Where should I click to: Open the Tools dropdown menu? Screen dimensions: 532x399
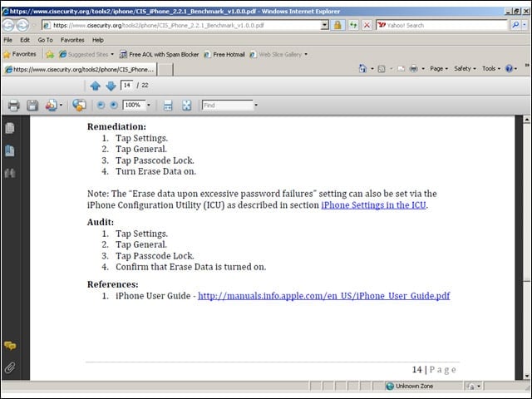coord(491,69)
